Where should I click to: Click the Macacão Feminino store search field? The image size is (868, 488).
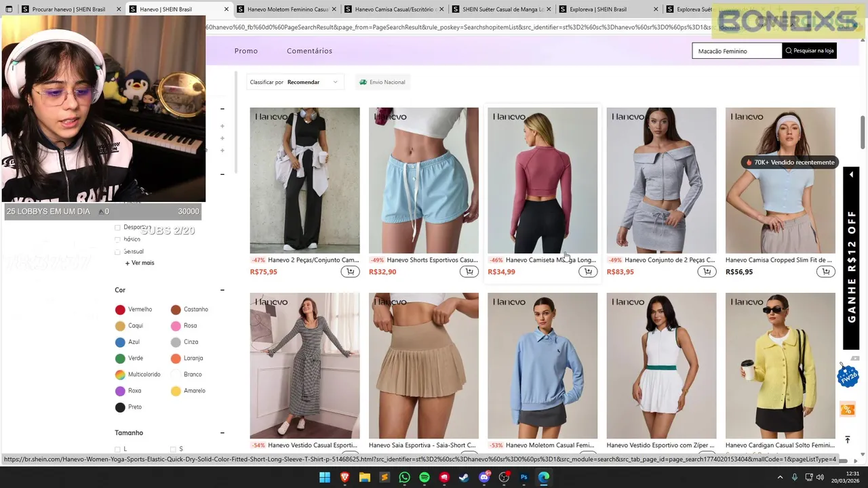coord(737,51)
